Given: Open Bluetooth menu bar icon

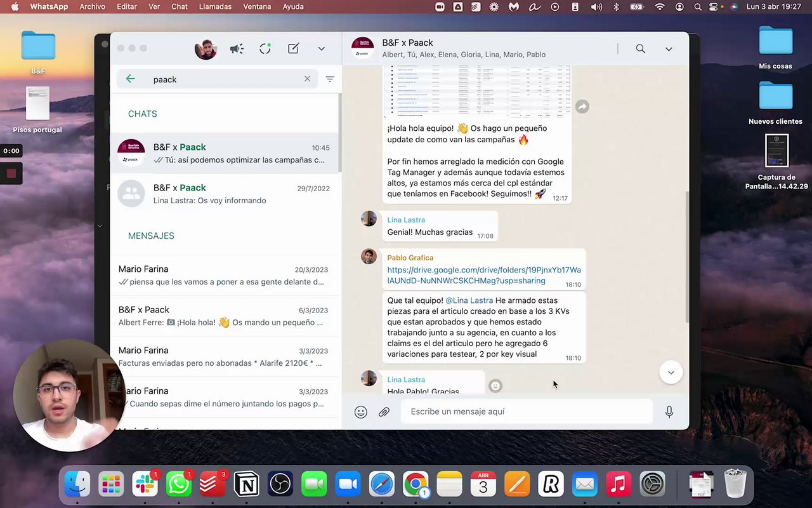Looking at the screenshot, I should point(616,6).
